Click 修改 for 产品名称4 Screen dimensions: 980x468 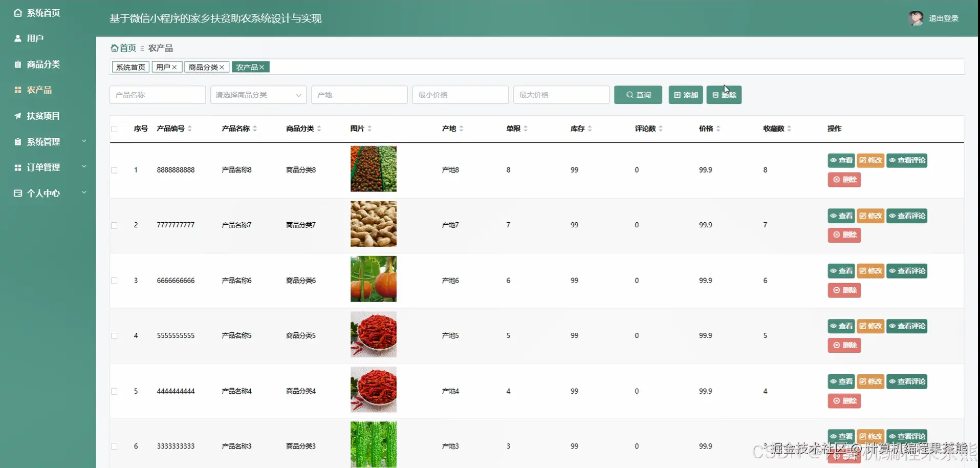[870, 381]
